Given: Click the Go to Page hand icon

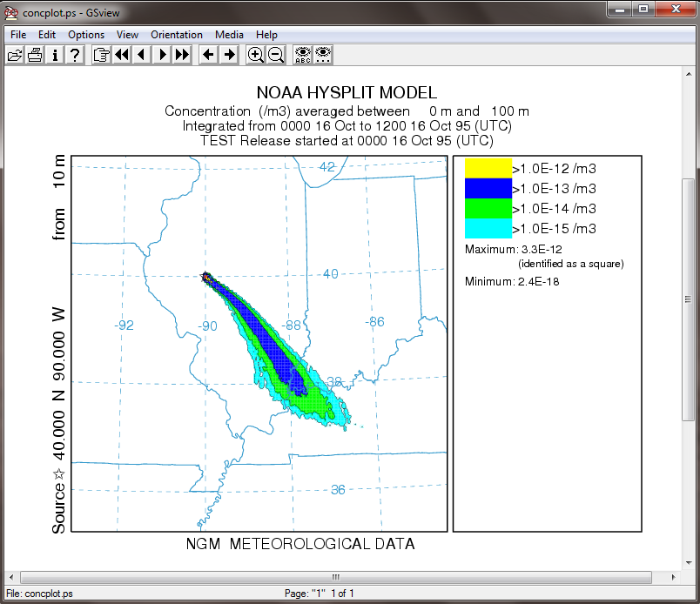Looking at the screenshot, I should pyautogui.click(x=101, y=55).
